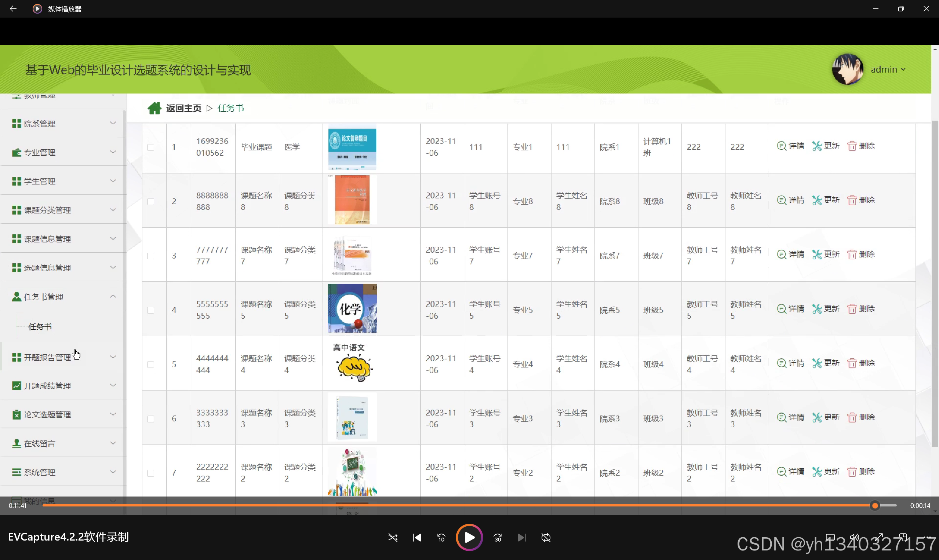This screenshot has width=939, height=560.
Task: Toggle shuffle icon in player controls
Action: pyautogui.click(x=393, y=537)
